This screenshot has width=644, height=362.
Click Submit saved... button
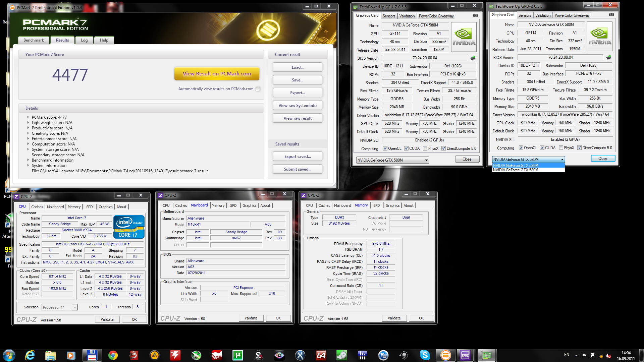click(x=298, y=169)
